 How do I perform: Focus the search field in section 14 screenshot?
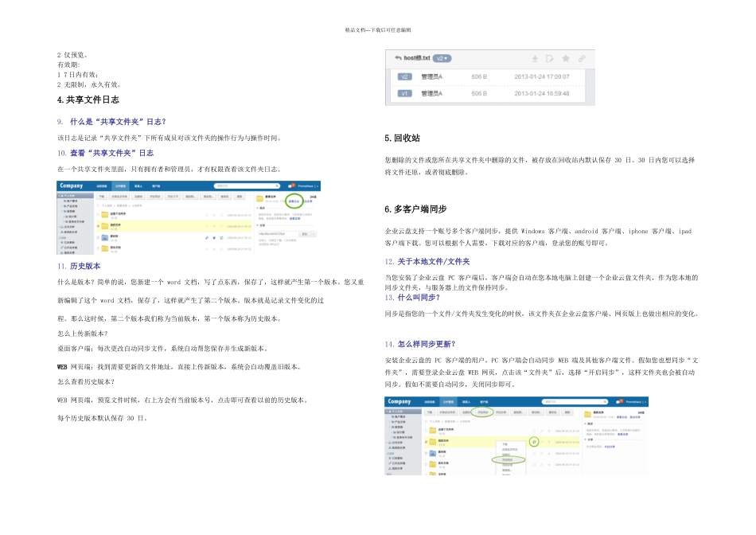[575, 401]
